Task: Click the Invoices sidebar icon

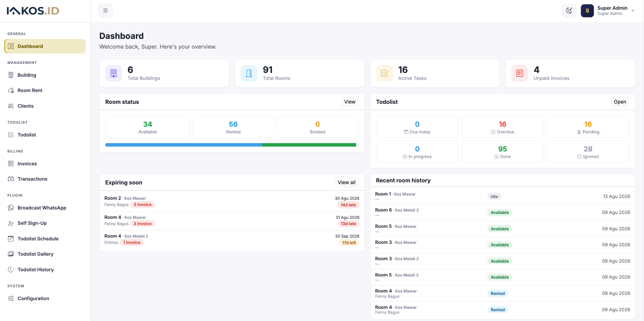Action: coord(11,164)
